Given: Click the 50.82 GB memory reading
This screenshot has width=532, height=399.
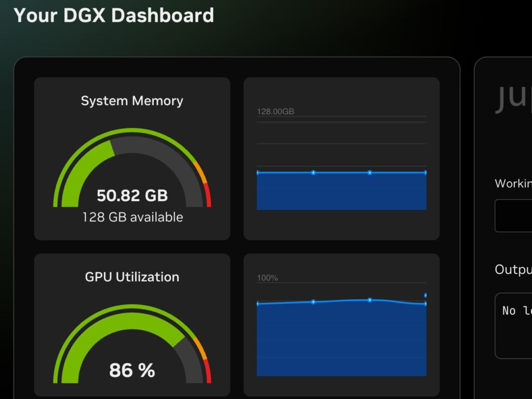Looking at the screenshot, I should [x=132, y=195].
